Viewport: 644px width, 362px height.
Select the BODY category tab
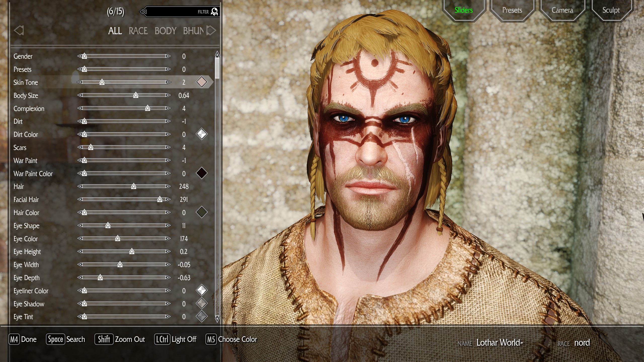(165, 31)
